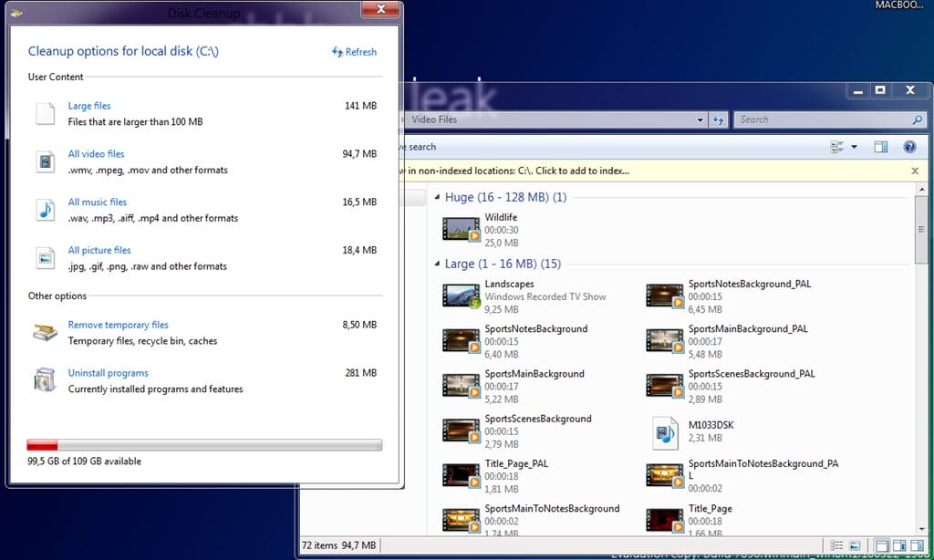
Task: Open the change view dropdown arrow
Action: tap(855, 147)
